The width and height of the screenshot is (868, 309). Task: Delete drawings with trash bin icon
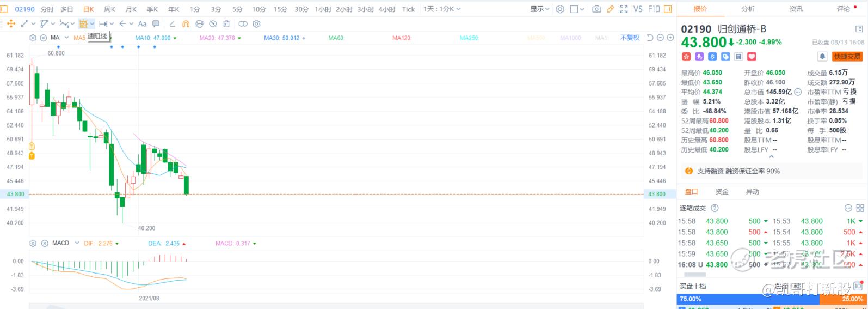[226, 24]
